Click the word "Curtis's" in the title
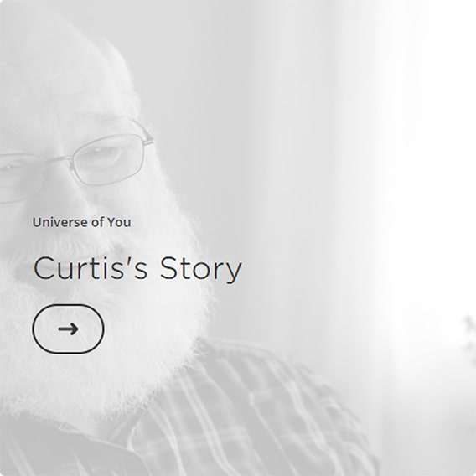Screen dimensions: 476x476 pos(91,268)
